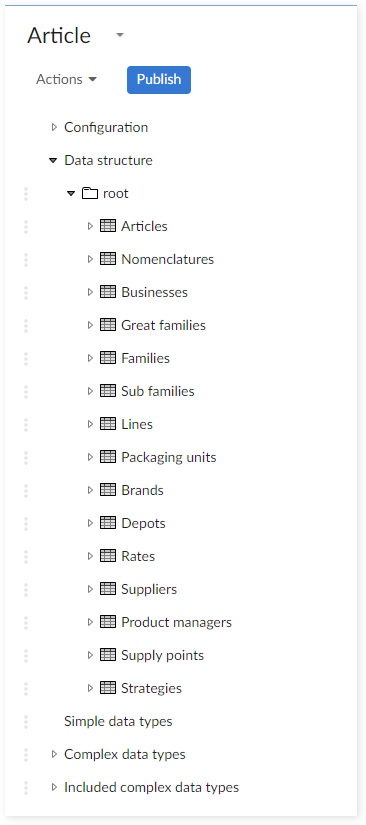Viewport: 366px width, 825px height.
Task: Expand Complex data types
Action: (x=53, y=754)
